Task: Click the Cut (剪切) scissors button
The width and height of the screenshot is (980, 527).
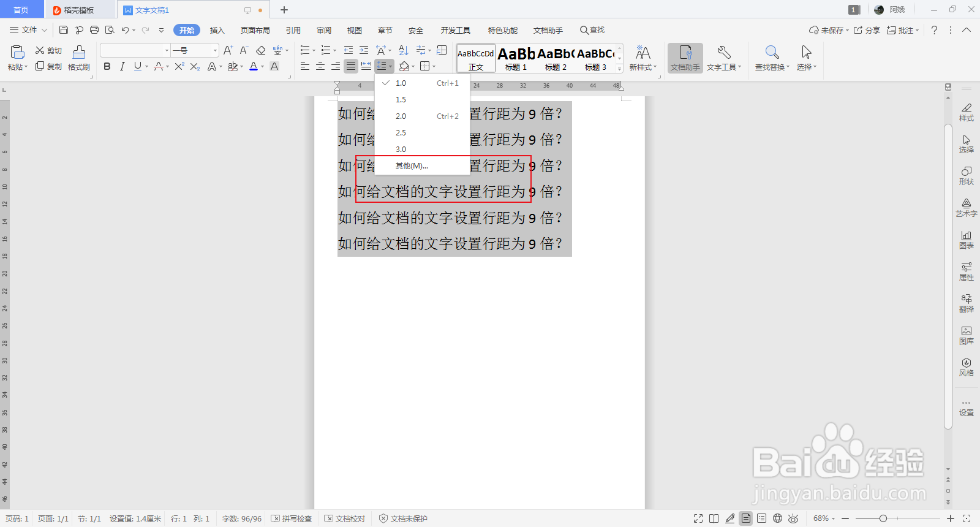Action: coord(48,50)
